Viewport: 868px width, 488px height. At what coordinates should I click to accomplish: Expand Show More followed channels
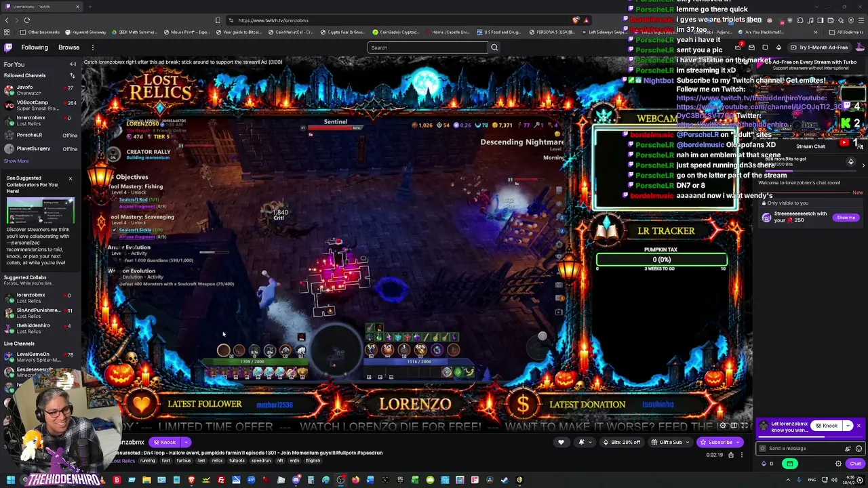point(16,161)
